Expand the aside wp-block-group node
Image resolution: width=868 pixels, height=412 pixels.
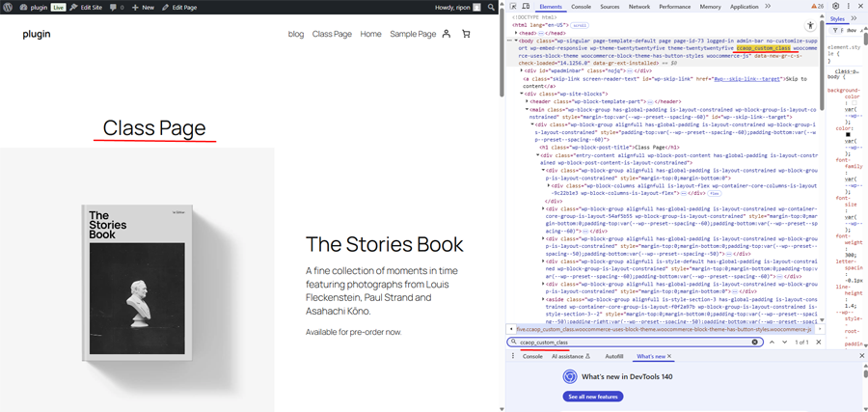point(544,299)
